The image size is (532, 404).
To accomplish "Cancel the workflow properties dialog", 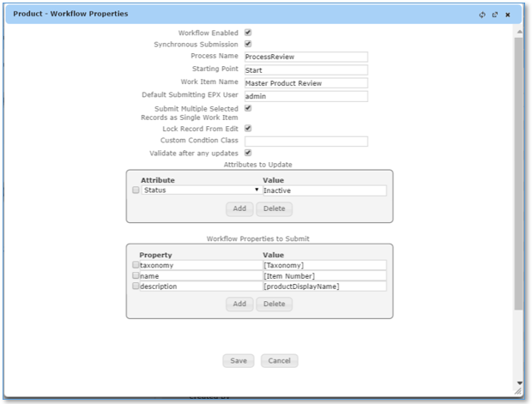I will click(x=279, y=360).
